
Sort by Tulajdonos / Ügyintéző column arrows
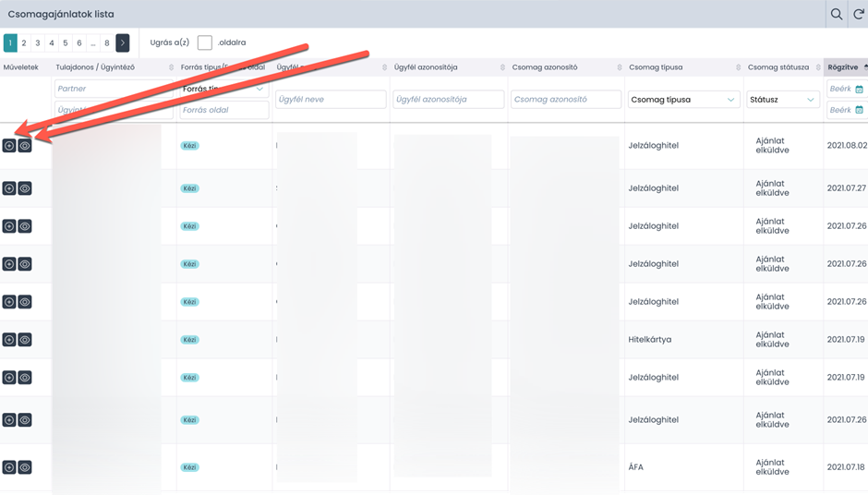tap(171, 67)
